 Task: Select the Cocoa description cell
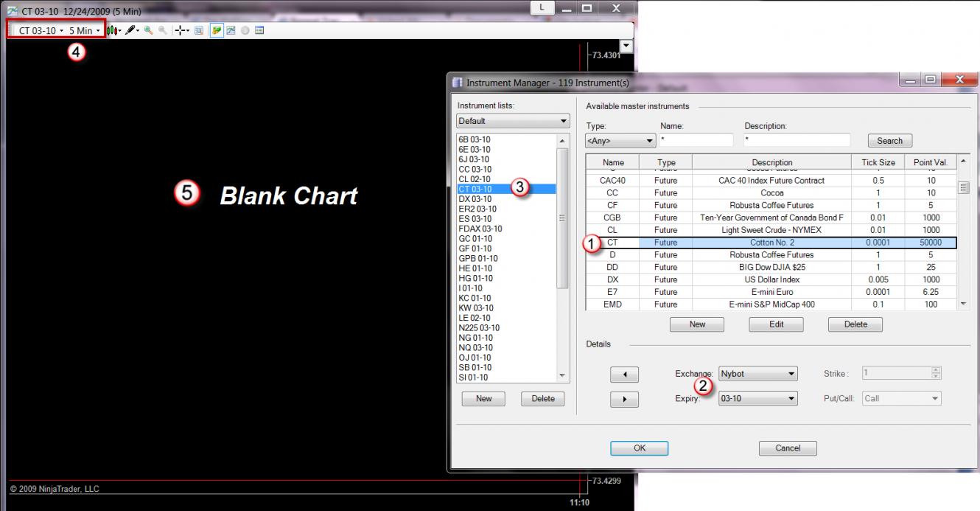(x=771, y=192)
